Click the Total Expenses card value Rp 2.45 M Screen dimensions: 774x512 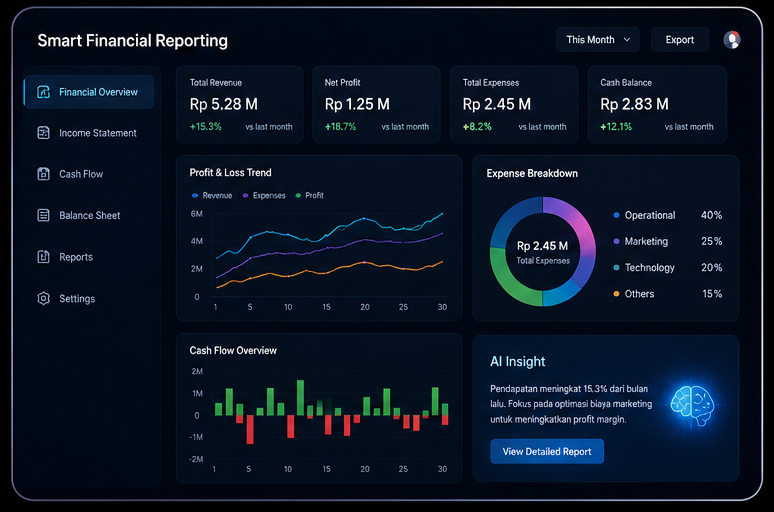[x=497, y=104]
